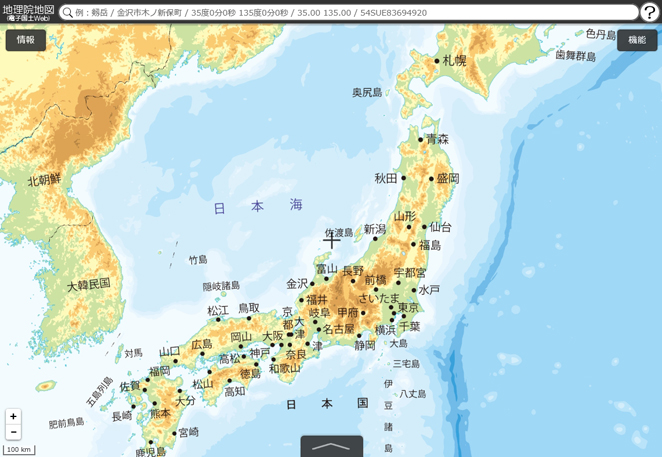The image size is (662, 457).
Task: Click the 宮崎 city label
Action: 188,432
